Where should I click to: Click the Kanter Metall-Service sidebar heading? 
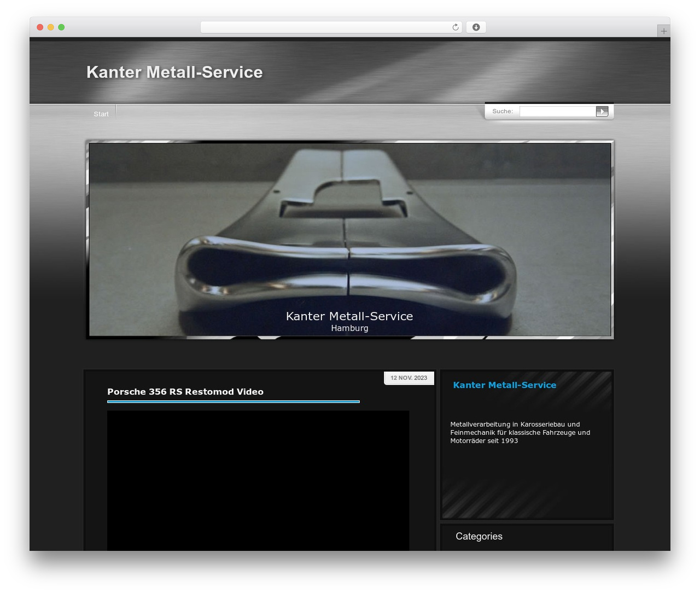click(x=505, y=385)
